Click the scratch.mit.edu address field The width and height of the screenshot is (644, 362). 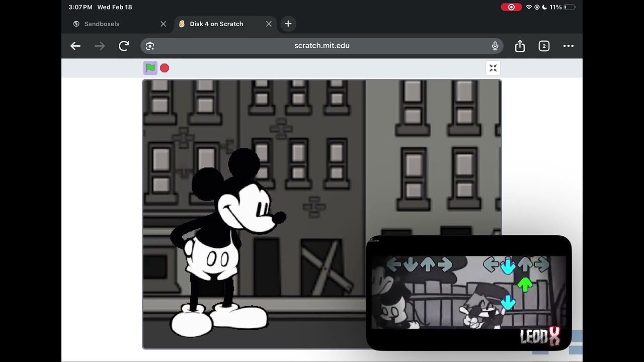[322, 46]
